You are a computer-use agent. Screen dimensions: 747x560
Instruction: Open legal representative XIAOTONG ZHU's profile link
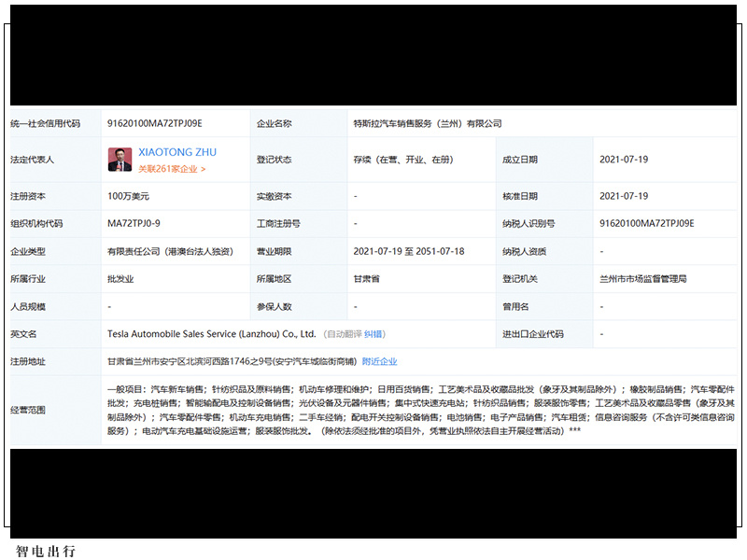pyautogui.click(x=177, y=152)
